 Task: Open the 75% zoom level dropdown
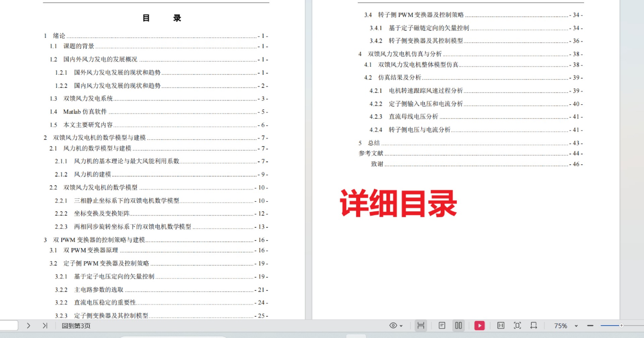560,326
